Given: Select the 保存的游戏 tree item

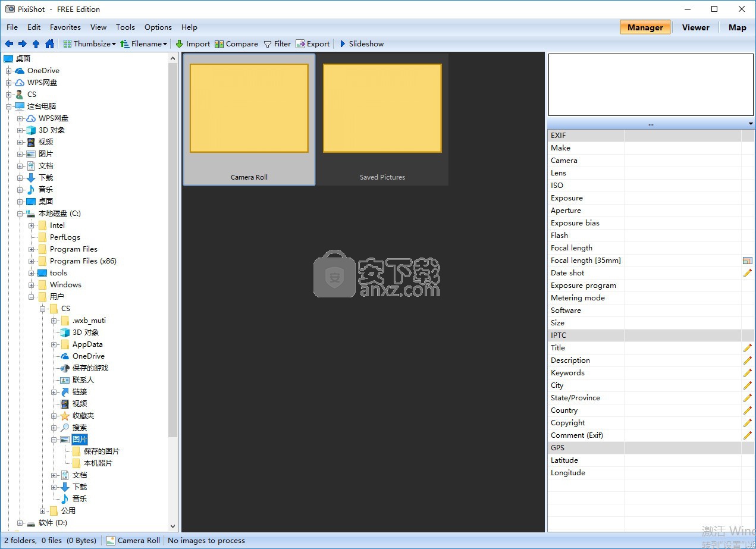Looking at the screenshot, I should point(90,368).
